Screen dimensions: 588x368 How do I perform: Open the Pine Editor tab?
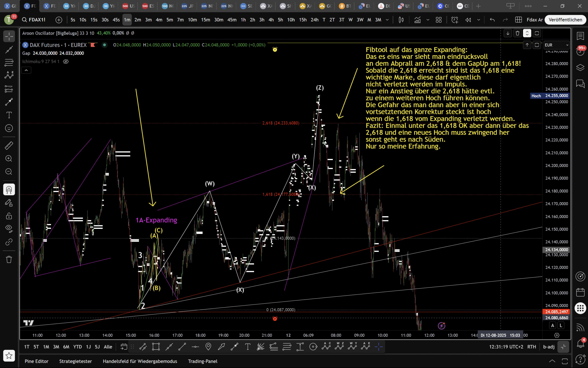click(x=36, y=361)
